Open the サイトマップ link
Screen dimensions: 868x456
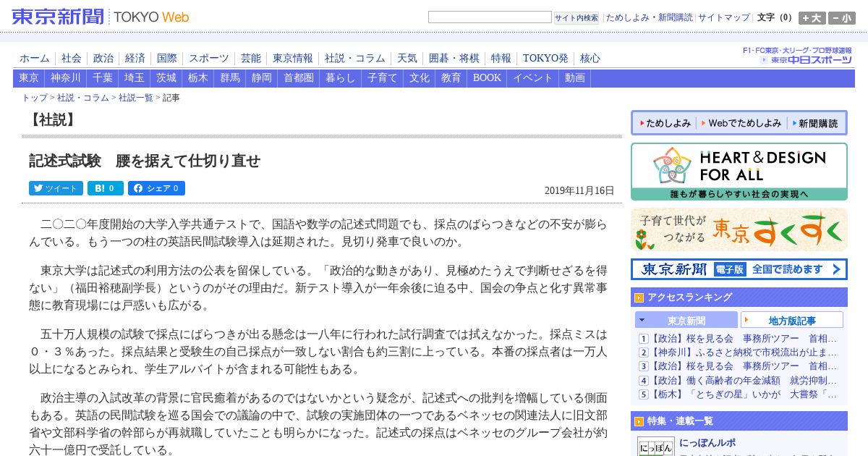(724, 17)
